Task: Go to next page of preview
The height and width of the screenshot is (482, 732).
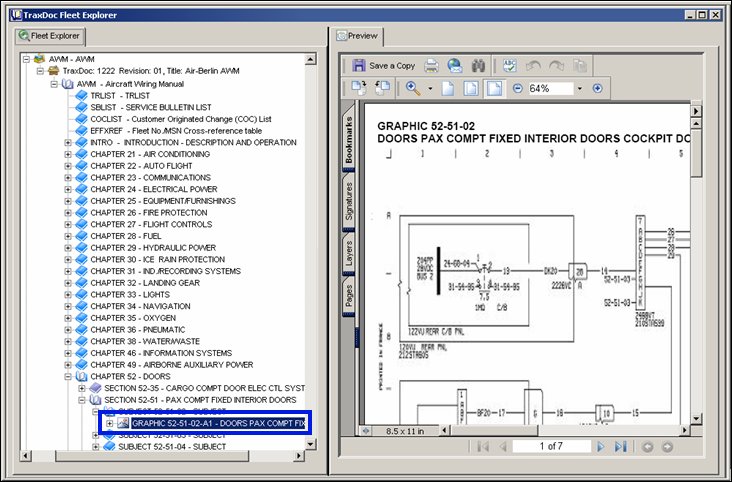Action: [x=601, y=447]
